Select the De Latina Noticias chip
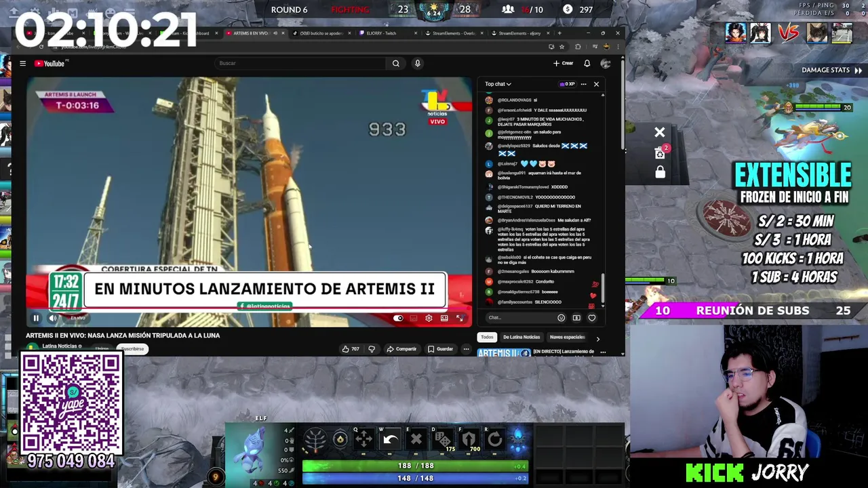This screenshot has width=868, height=488. (x=521, y=337)
